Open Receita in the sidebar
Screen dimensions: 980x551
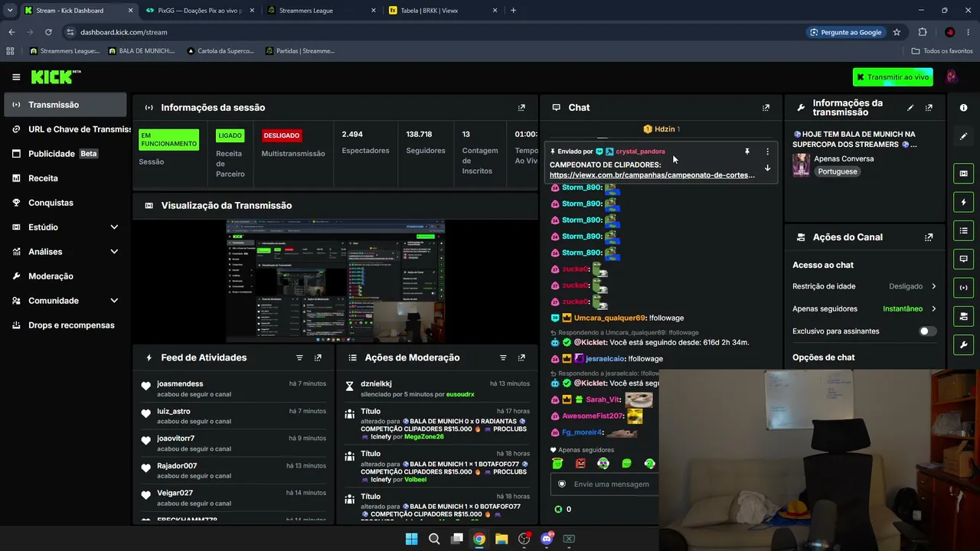point(65,178)
